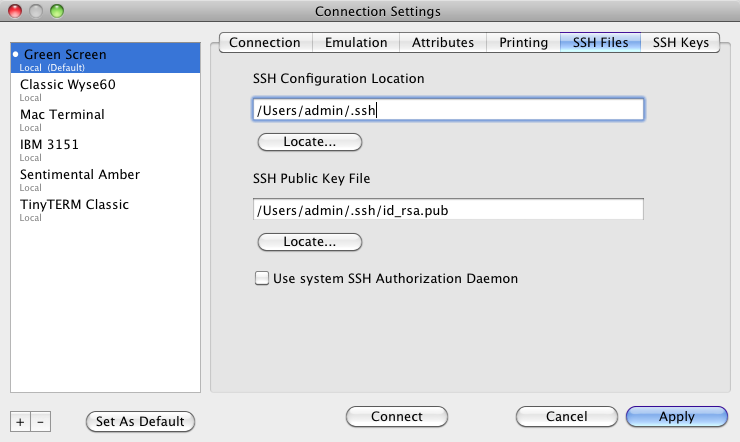Cancel the connection settings dialog
This screenshot has width=740, height=442.
[566, 417]
